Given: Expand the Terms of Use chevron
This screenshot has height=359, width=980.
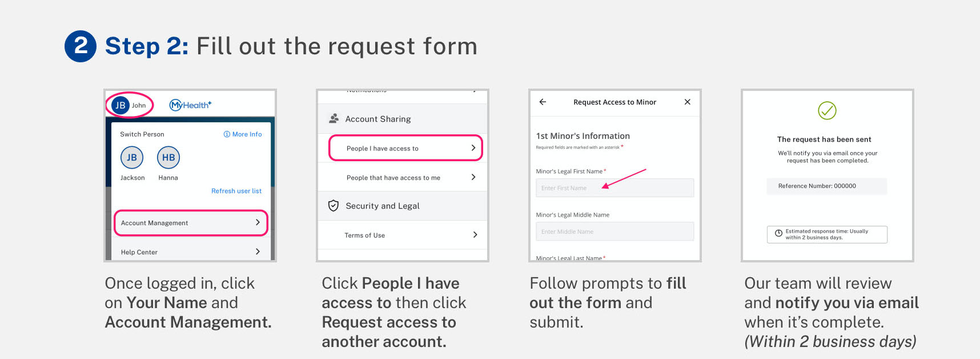Looking at the screenshot, I should tap(475, 235).
